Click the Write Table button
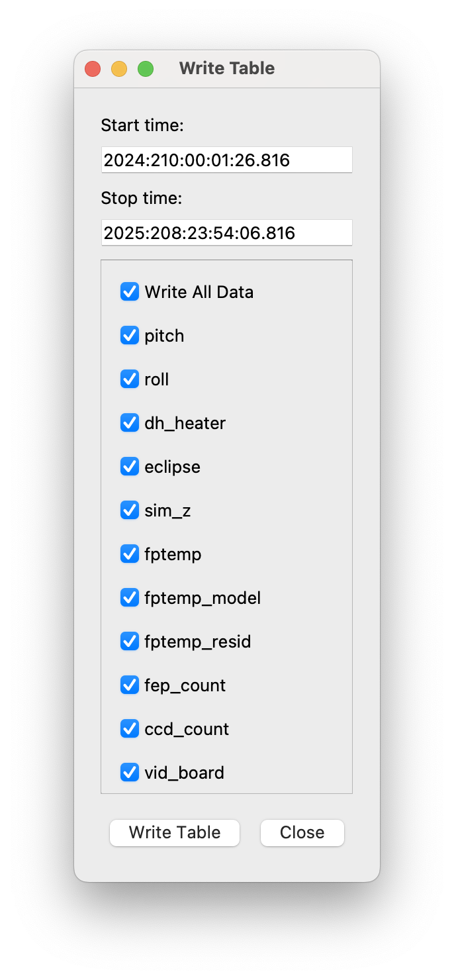Viewport: 454px width, 980px height. pyautogui.click(x=175, y=832)
